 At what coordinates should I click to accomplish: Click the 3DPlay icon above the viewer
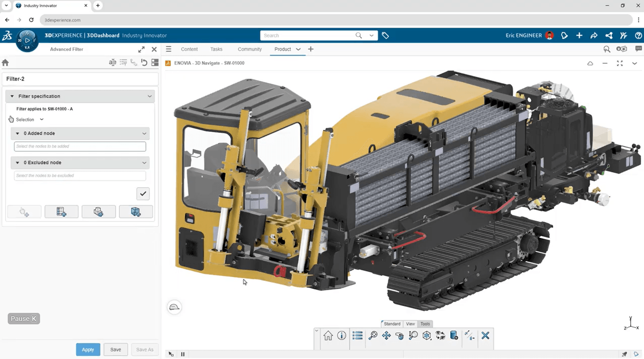coord(27,40)
